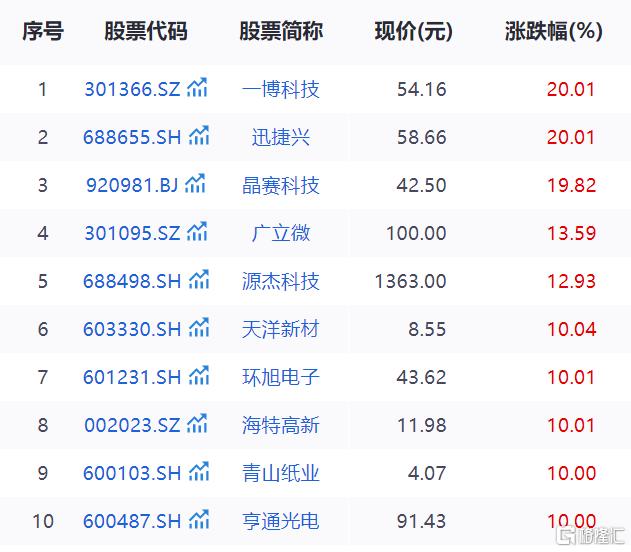Viewport: 631px width, 552px height.
Task: Select row number 5
Action: pos(43,281)
